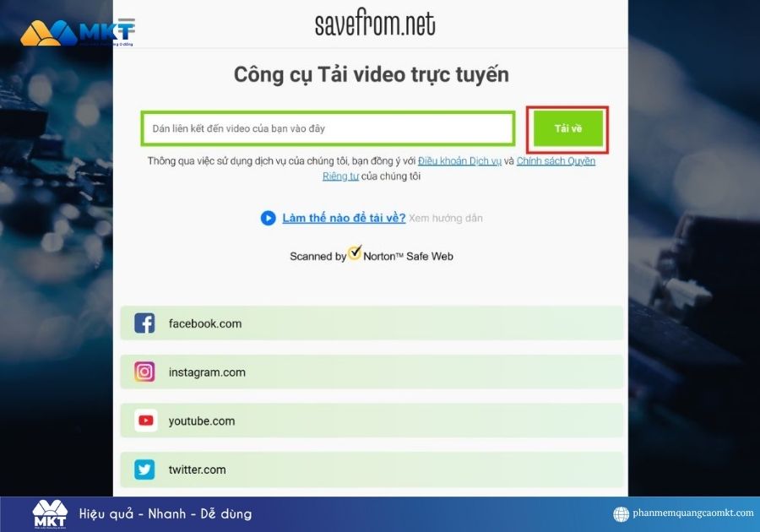This screenshot has width=760, height=532.
Task: Select the Facebook icon in the facebook.com row
Action: [144, 323]
